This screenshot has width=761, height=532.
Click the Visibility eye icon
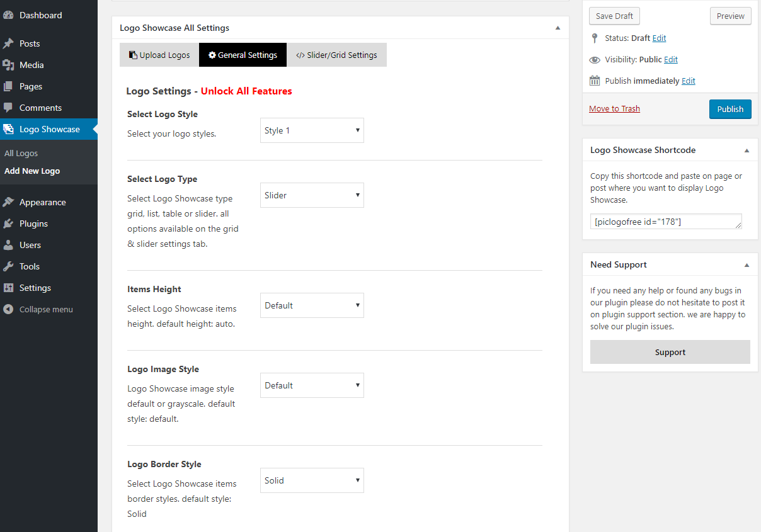pyautogui.click(x=595, y=60)
